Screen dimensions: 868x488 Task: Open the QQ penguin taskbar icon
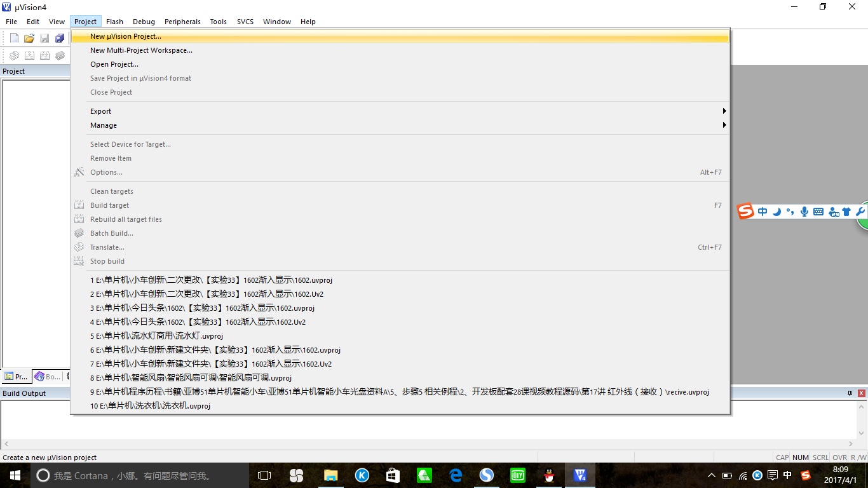[x=548, y=475]
